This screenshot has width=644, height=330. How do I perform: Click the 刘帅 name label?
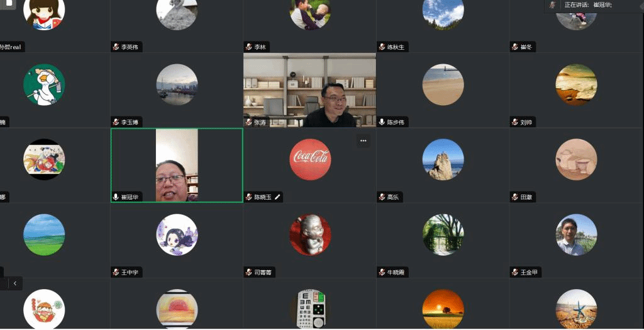(x=526, y=122)
